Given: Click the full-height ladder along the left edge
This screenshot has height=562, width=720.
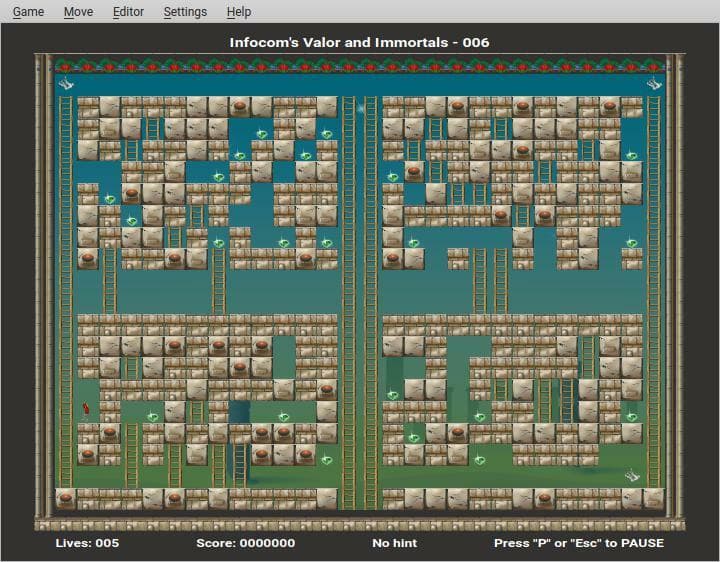Looking at the screenshot, I should pos(66,292).
